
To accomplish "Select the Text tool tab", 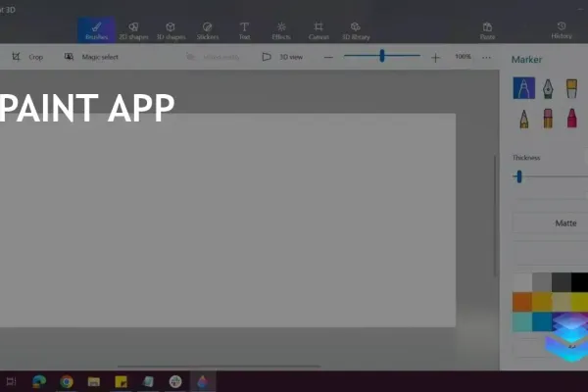I will click(x=244, y=30).
